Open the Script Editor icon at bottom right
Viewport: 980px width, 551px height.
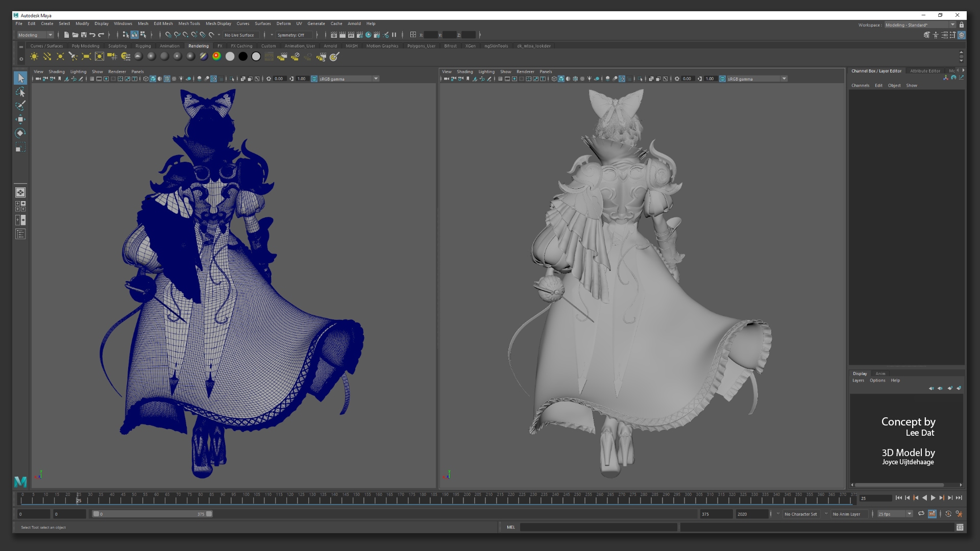click(x=960, y=527)
